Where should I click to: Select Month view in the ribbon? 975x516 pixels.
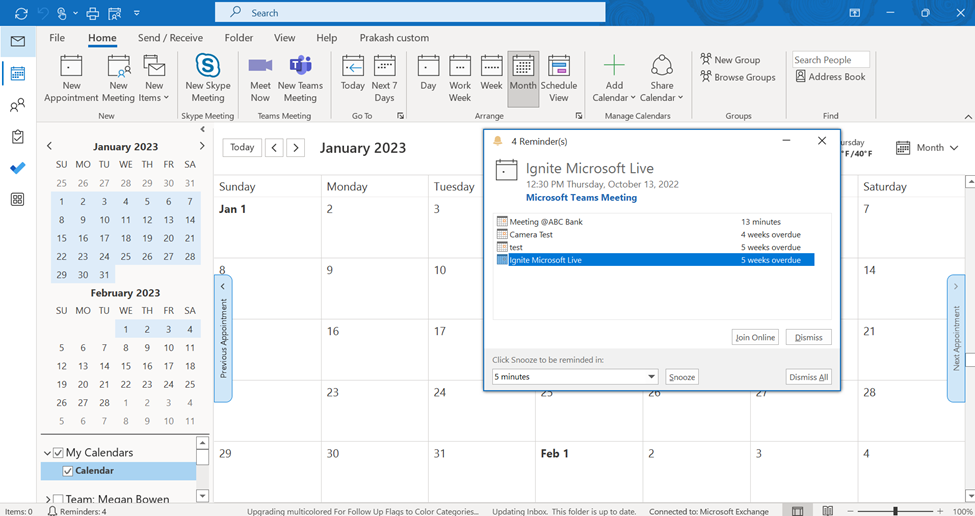523,78
